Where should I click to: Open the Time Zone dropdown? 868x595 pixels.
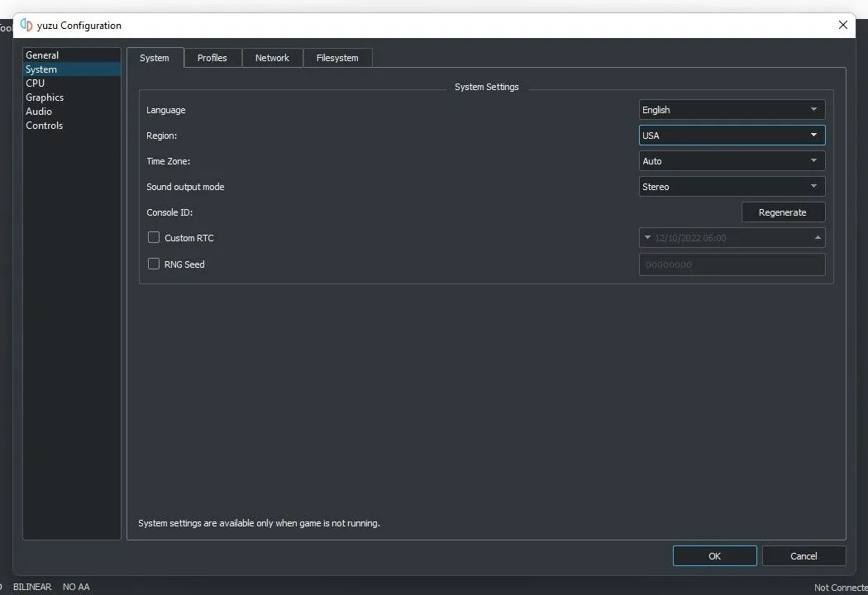(x=731, y=160)
